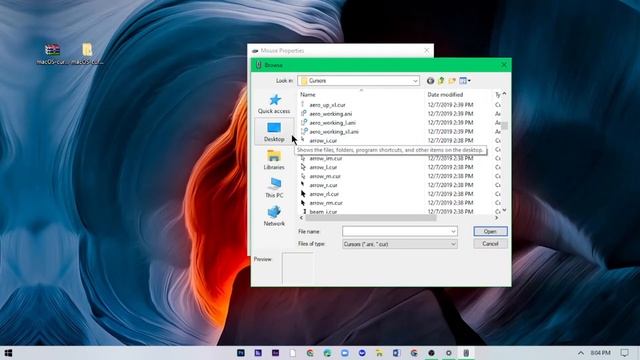The image size is (640, 360).
Task: Select the file aero_working_l.ani
Action: (332, 123)
